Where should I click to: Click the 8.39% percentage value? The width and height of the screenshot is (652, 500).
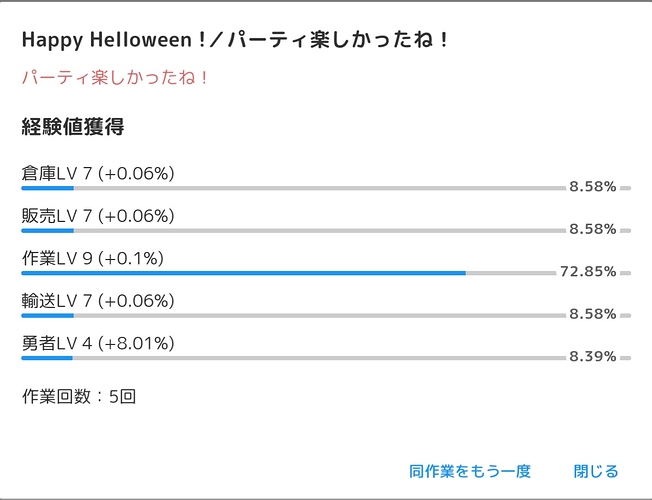pyautogui.click(x=593, y=356)
